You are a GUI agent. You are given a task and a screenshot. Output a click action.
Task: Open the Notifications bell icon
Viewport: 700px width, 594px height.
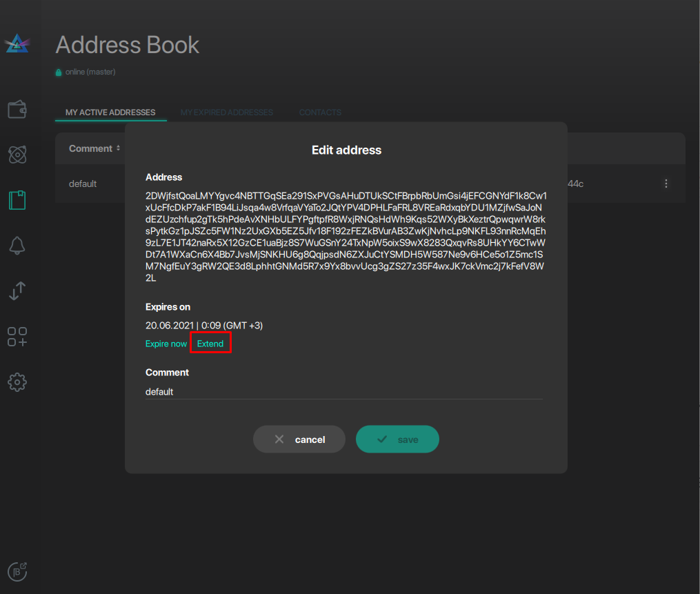[17, 246]
